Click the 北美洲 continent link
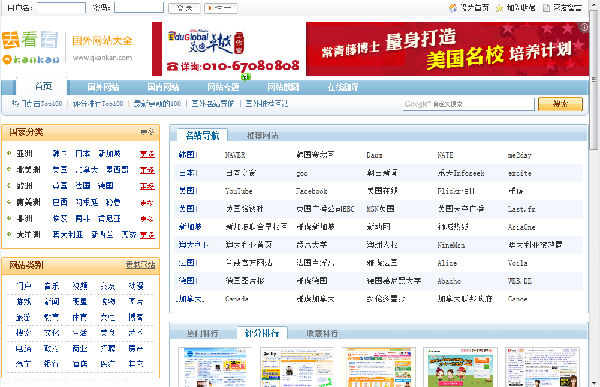The height and width of the screenshot is (387, 600). tap(28, 170)
